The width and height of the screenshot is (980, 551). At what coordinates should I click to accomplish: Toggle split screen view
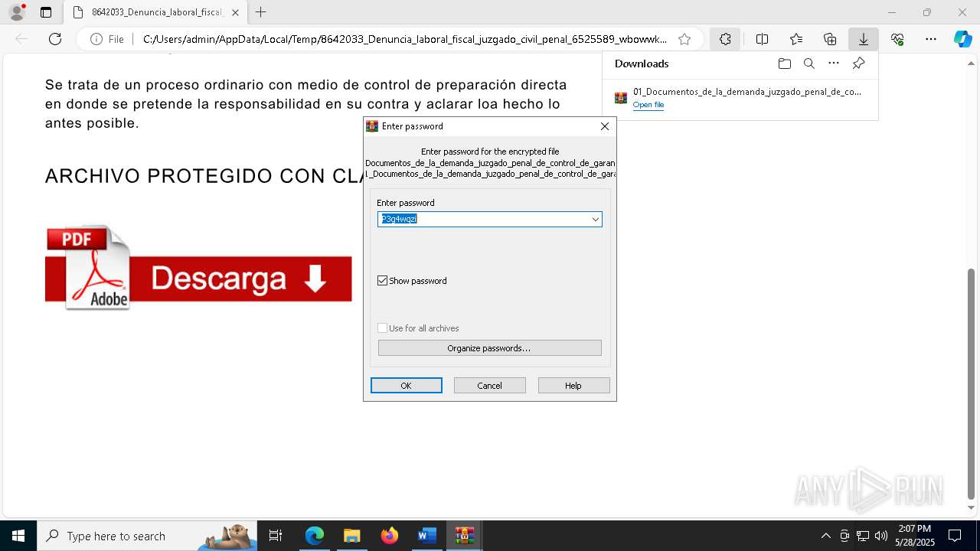pyautogui.click(x=762, y=39)
